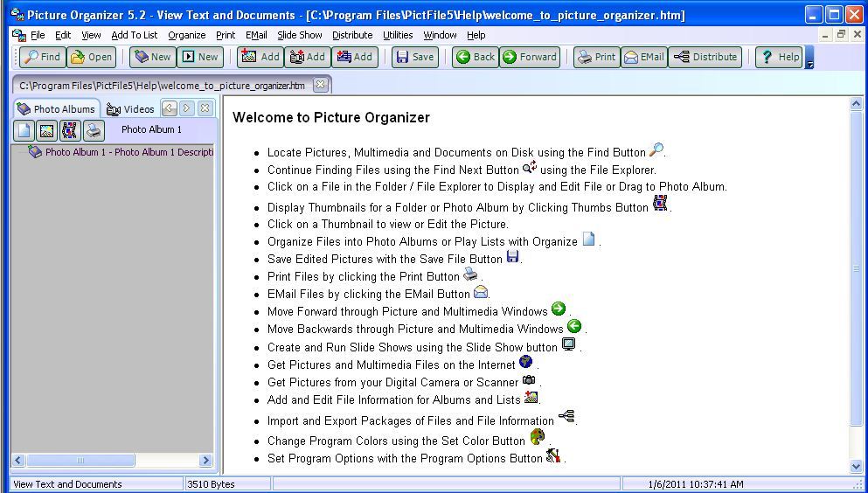The width and height of the screenshot is (868, 493).
Task: Click the Thumbs Button film icon in text
Action: [660, 203]
